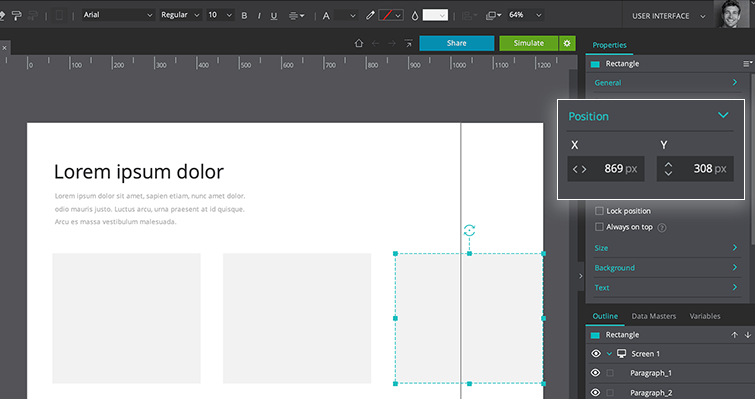The width and height of the screenshot is (755, 399).
Task: Toggle bold formatting
Action: click(244, 15)
